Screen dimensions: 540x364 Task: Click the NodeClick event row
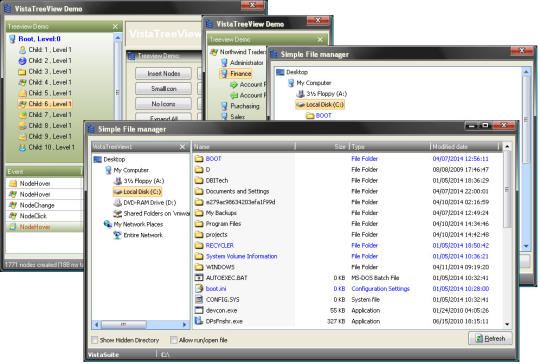[44, 216]
